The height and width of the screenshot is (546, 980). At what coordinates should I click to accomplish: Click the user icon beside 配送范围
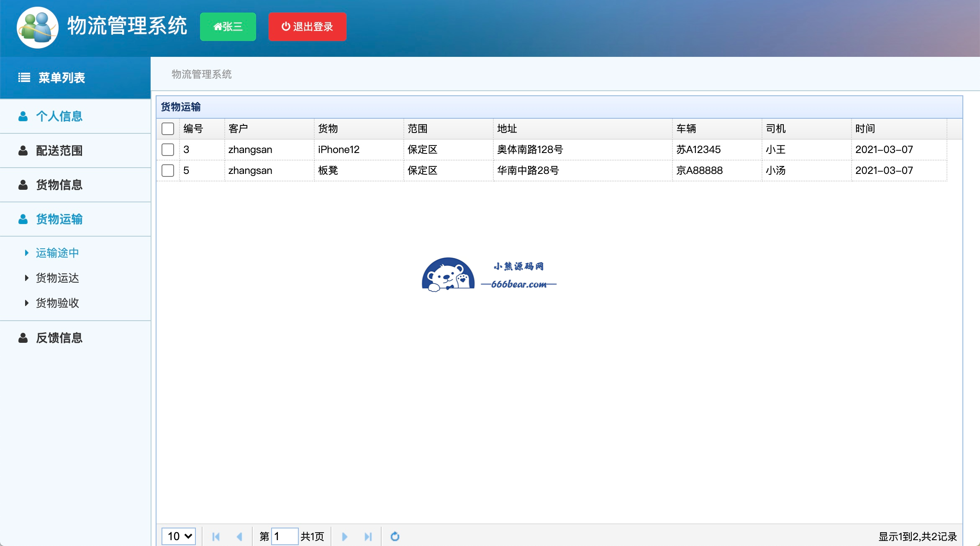coord(23,151)
